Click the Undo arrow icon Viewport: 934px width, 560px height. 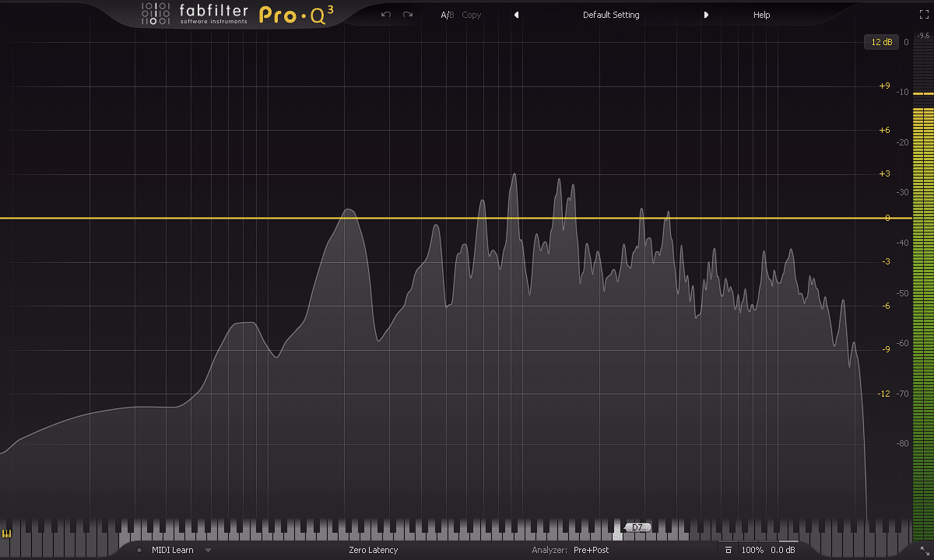tap(386, 15)
